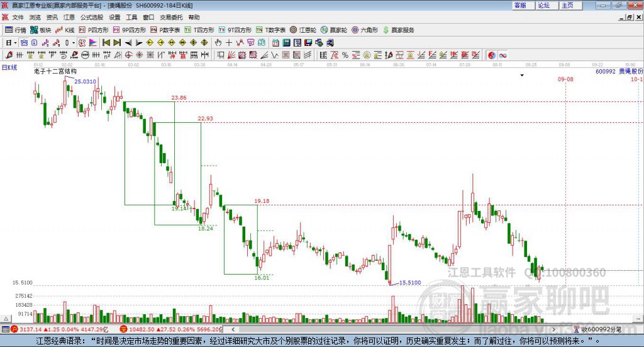Select the red pencil drawing tool
This screenshot has height=347, width=644.
(x=9, y=55)
